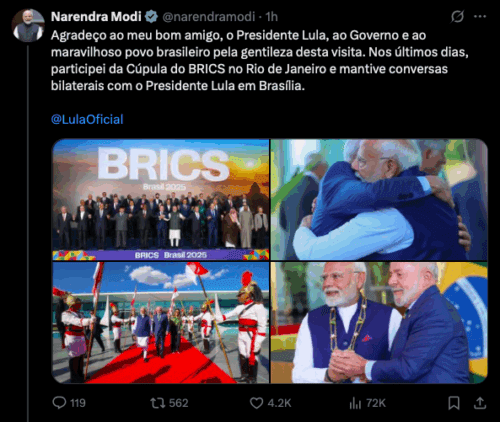The width and height of the screenshot is (500, 422).
Task: Open the reply comment icon
Action: click(59, 403)
